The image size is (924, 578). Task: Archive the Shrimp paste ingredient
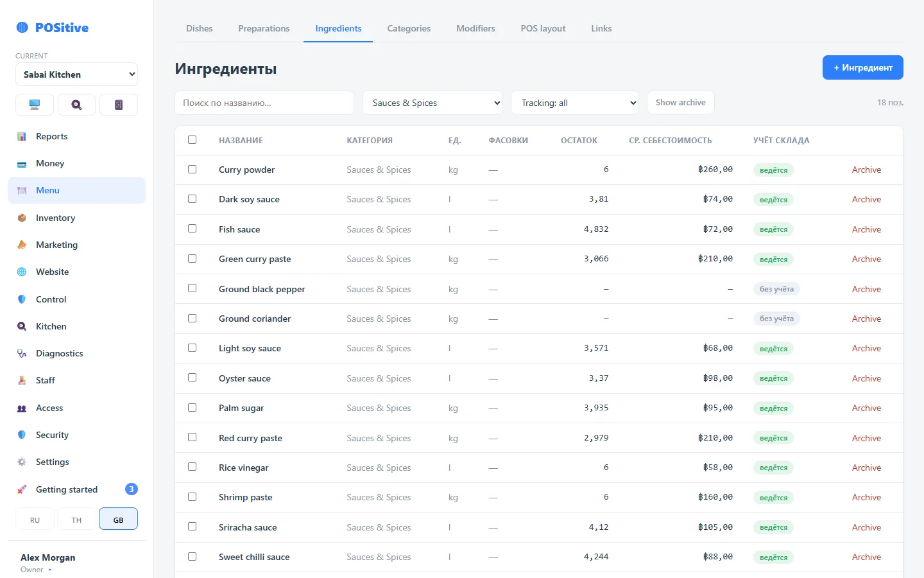(x=866, y=497)
